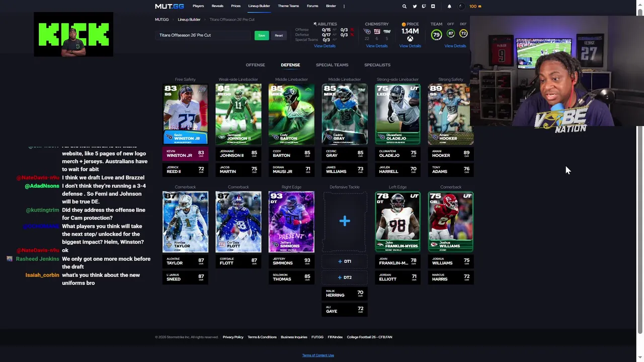Open the Twitter icon in header

click(415, 6)
